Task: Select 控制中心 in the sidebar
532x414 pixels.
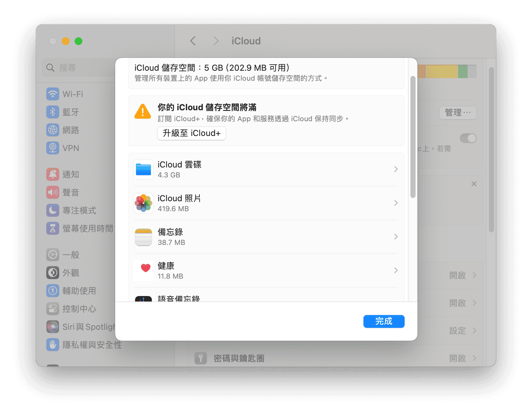Action: [79, 309]
